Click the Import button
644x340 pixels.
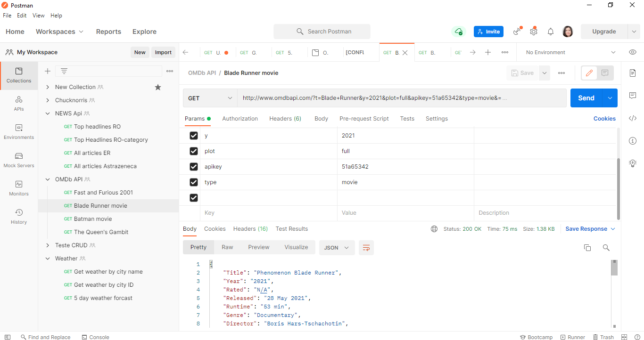[x=163, y=52]
